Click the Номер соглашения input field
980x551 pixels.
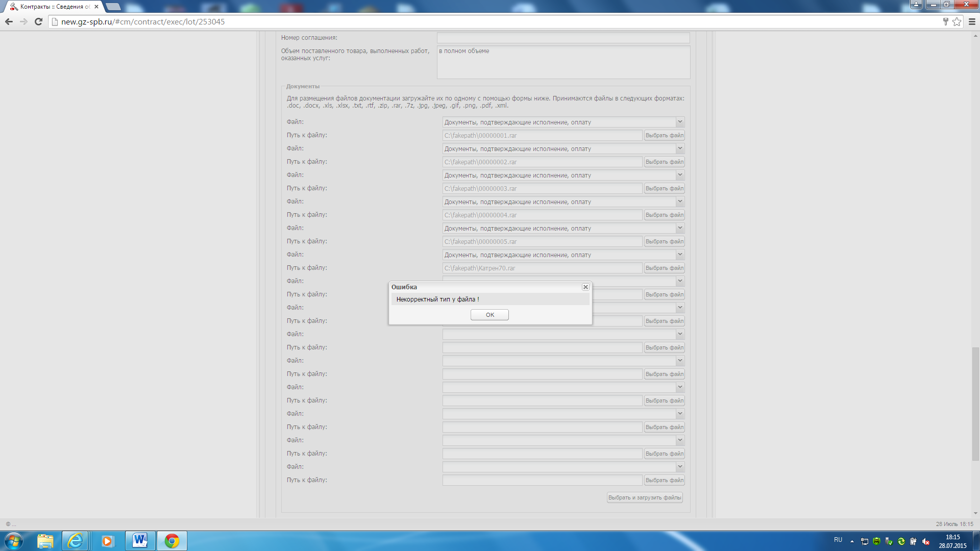[x=563, y=38]
